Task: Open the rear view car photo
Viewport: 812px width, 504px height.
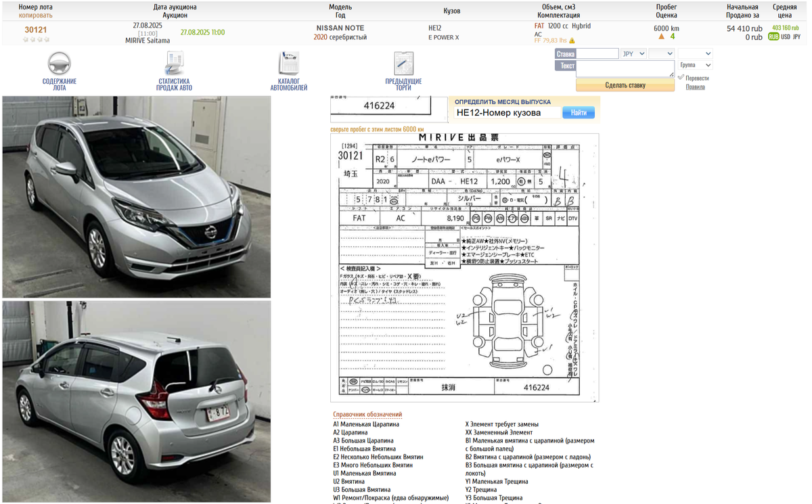Action: (x=137, y=402)
